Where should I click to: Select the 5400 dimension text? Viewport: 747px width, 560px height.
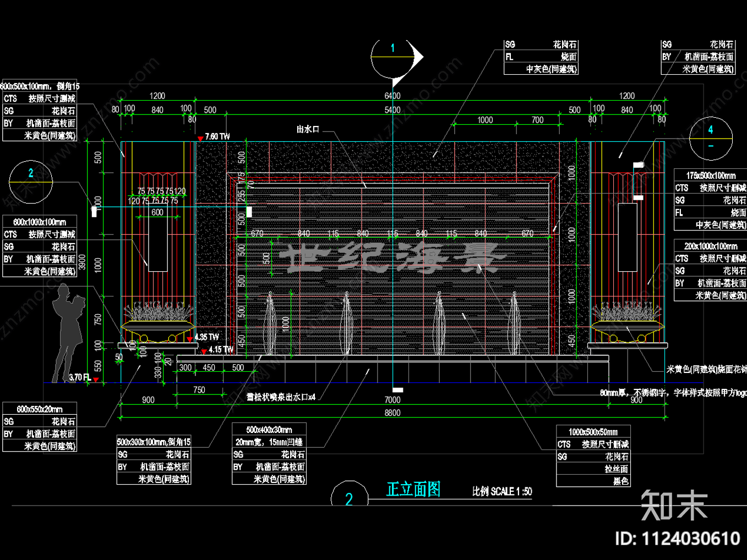coord(392,110)
